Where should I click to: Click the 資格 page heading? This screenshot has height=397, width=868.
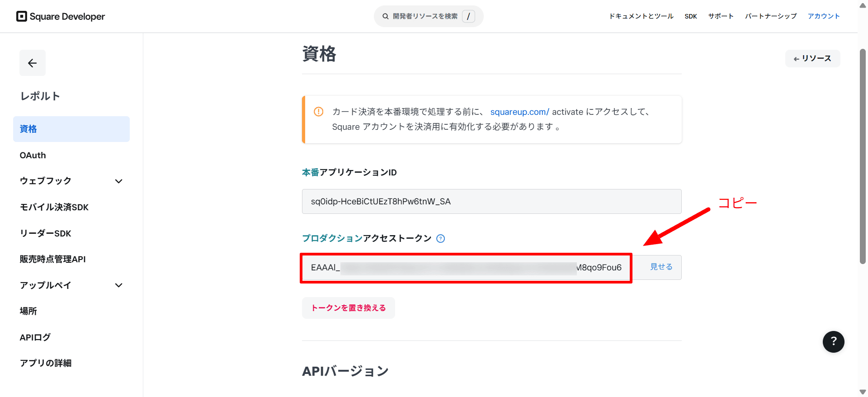click(319, 54)
